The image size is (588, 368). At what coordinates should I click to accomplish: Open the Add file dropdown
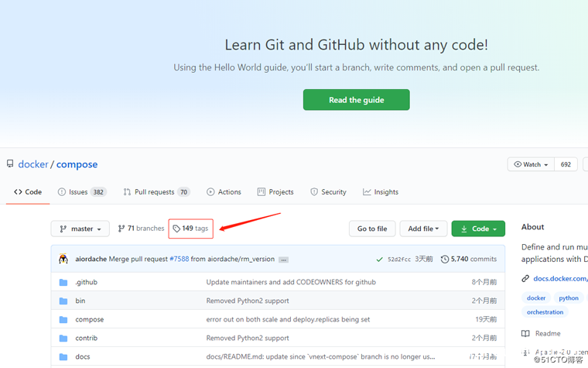point(423,229)
